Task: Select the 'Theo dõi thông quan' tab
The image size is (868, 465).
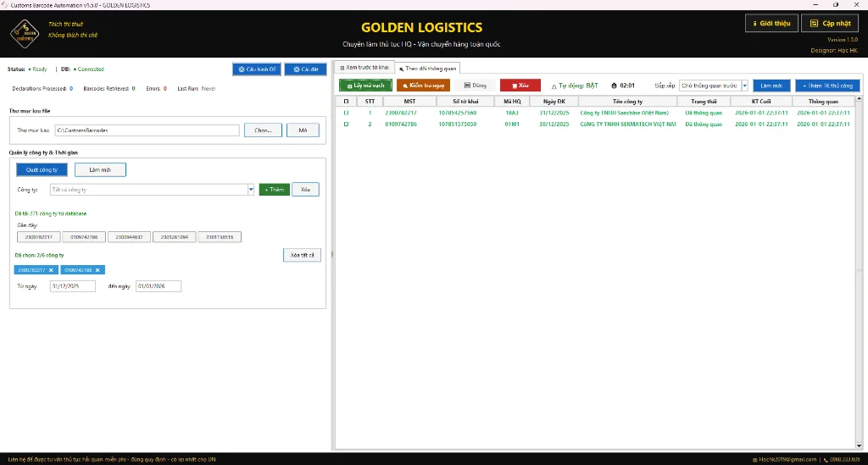Action: click(x=428, y=68)
